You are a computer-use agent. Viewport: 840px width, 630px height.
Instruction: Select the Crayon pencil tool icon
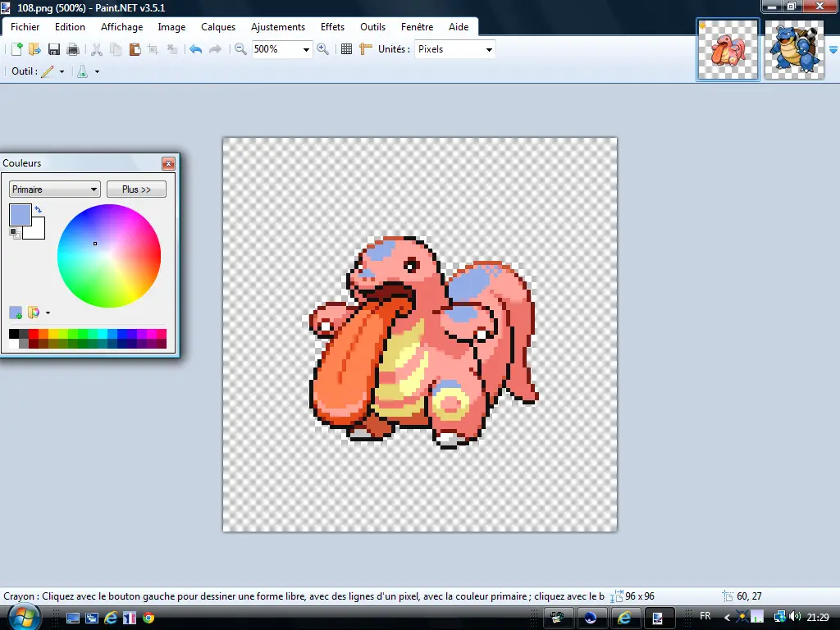[x=48, y=71]
